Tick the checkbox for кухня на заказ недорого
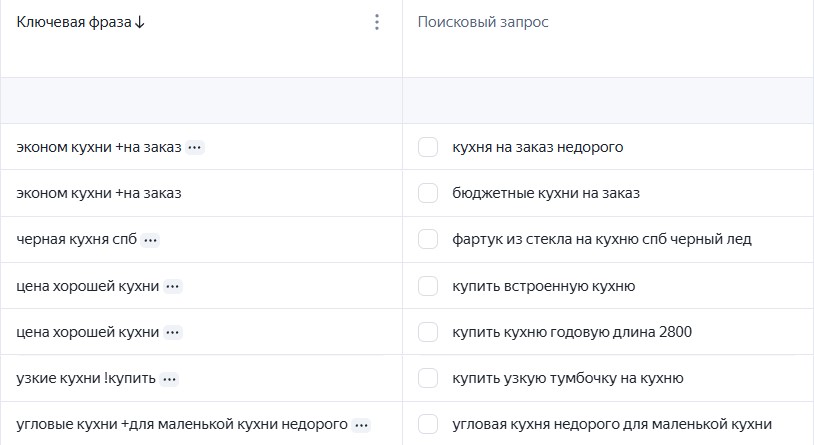The image size is (814, 445). tap(428, 147)
